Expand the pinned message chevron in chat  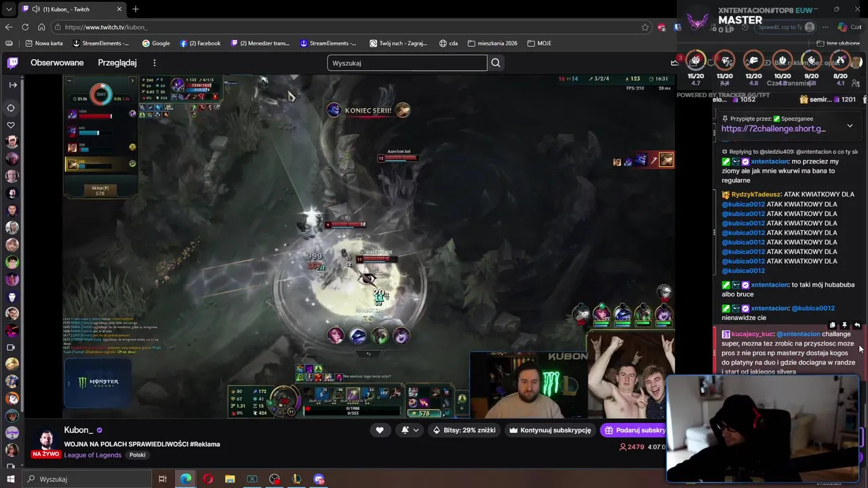coord(850,125)
